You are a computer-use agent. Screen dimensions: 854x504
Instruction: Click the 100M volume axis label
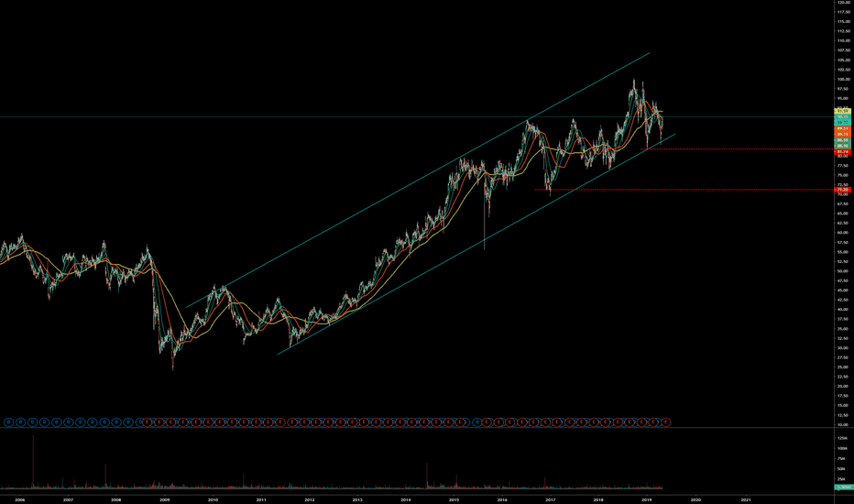pyautogui.click(x=843, y=448)
